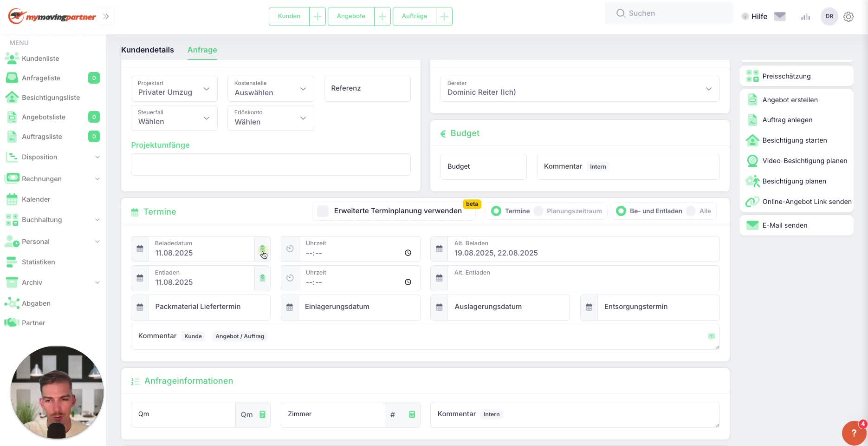Viewport: 868px width, 446px height.
Task: Open the statistics bar chart icon in header
Action: tap(805, 16)
